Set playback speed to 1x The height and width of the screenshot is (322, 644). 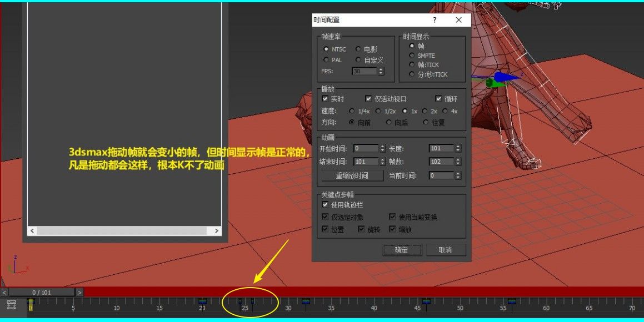pyautogui.click(x=405, y=110)
